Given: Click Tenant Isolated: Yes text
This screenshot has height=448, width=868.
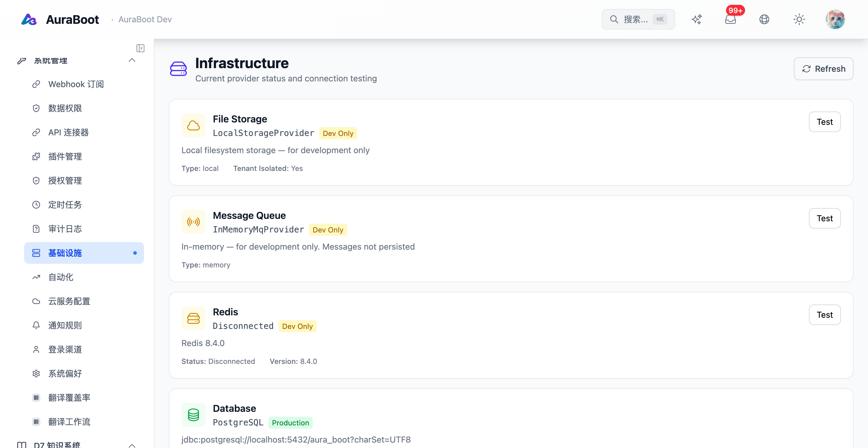Looking at the screenshot, I should pos(268,168).
